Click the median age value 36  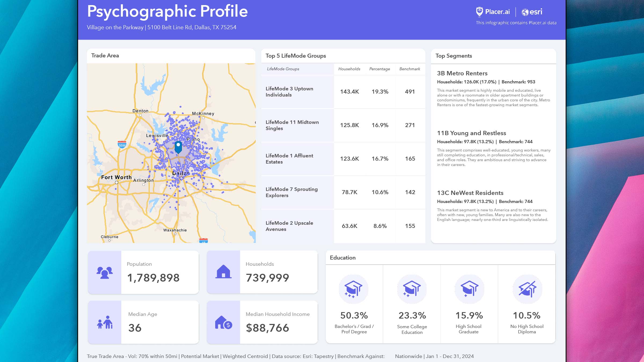(x=135, y=328)
